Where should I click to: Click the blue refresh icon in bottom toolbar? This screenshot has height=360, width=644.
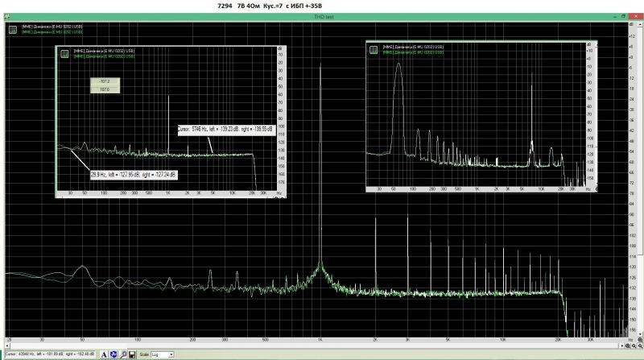[114, 354]
